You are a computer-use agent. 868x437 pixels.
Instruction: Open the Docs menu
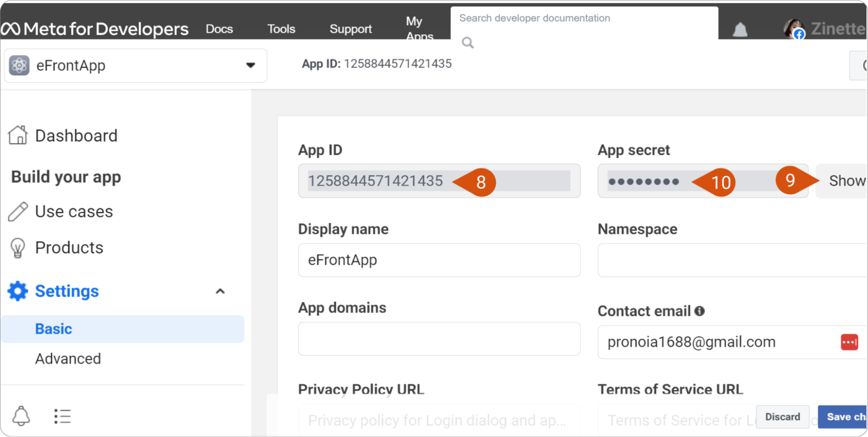coord(219,29)
